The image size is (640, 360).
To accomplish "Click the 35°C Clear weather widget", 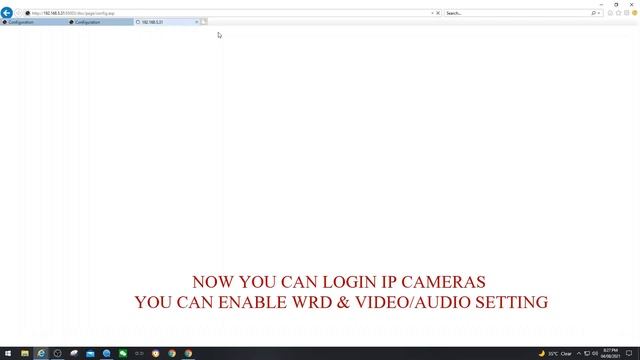I will click(556, 353).
